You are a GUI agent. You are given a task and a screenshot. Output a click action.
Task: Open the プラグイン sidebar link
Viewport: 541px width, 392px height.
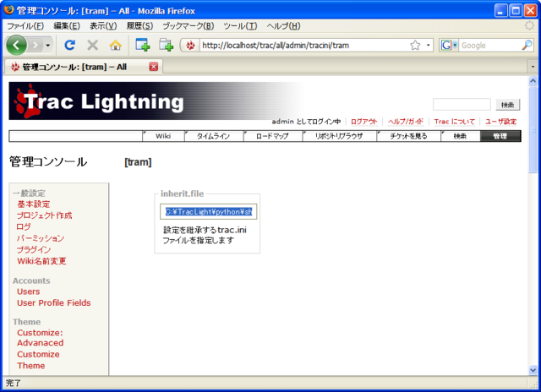click(34, 249)
